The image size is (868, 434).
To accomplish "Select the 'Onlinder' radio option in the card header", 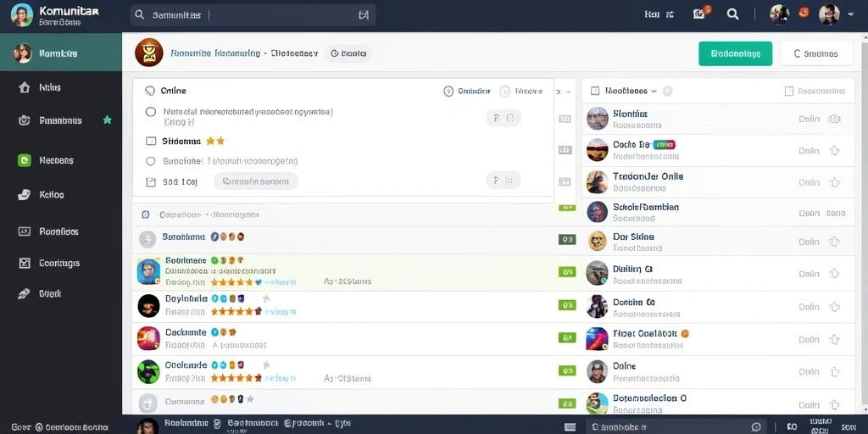I will point(449,92).
